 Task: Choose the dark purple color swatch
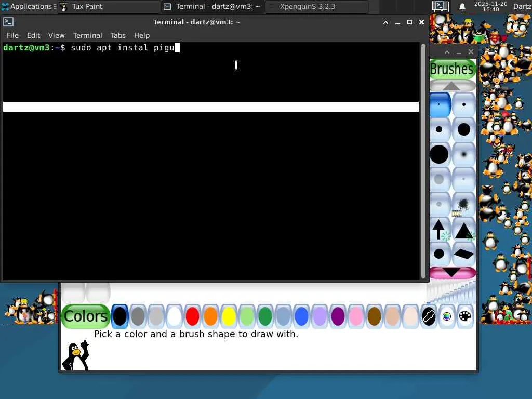pyautogui.click(x=338, y=316)
